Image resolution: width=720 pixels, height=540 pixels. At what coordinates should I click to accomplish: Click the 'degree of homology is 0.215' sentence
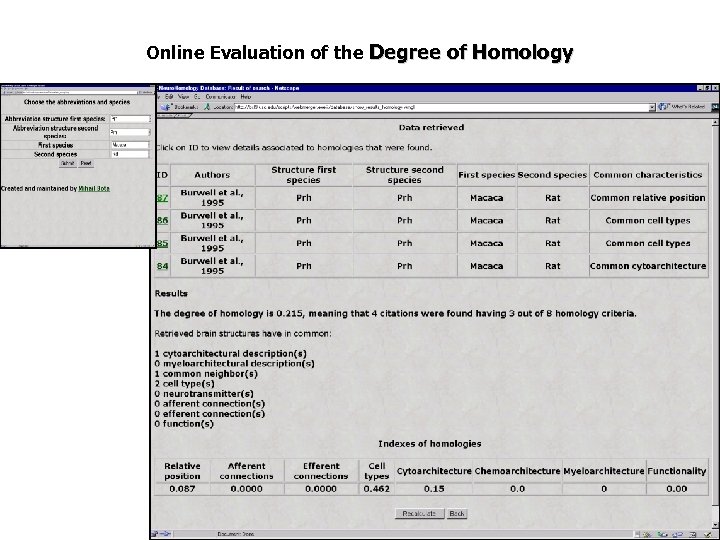pyautogui.click(x=395, y=314)
